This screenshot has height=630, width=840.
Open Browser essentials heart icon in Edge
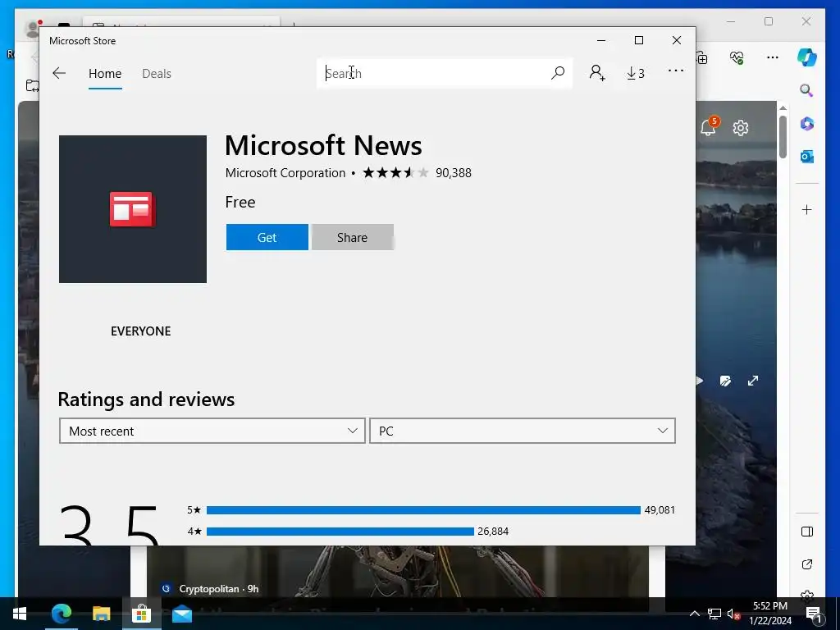(737, 57)
